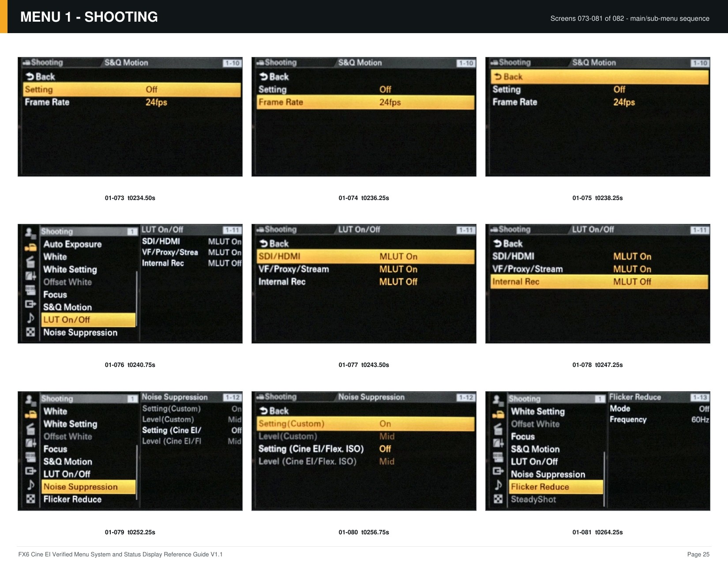Click 24fps value in screen 01-075
Image resolution: width=728 pixels, height=563 pixels.
(624, 102)
